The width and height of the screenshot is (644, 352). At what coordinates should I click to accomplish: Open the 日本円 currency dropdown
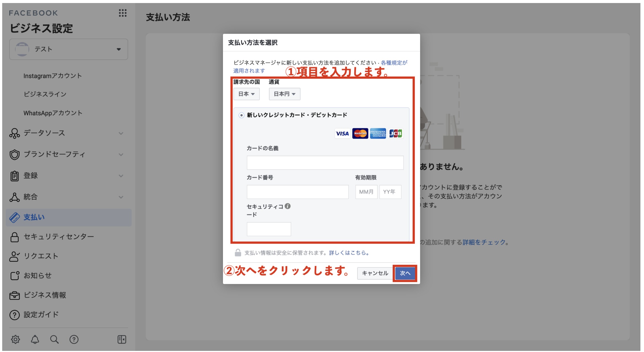[x=284, y=94]
